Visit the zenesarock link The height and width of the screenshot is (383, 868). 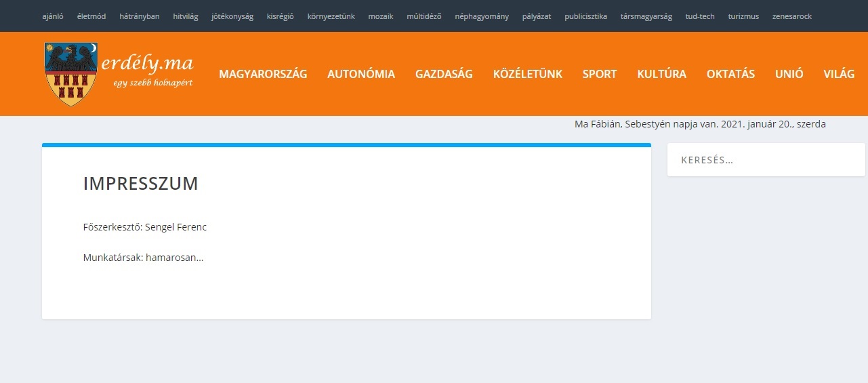(x=791, y=16)
